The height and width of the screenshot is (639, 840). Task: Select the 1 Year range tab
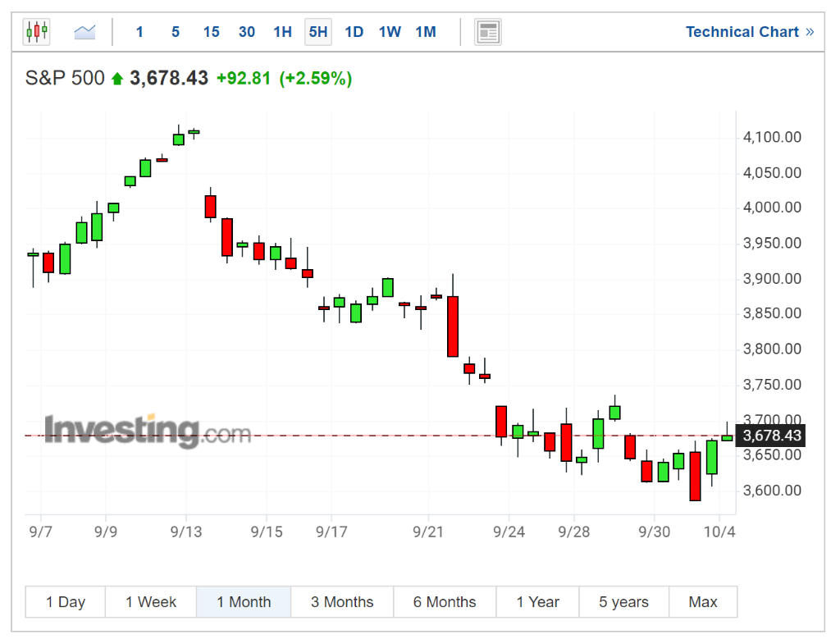[x=538, y=602]
